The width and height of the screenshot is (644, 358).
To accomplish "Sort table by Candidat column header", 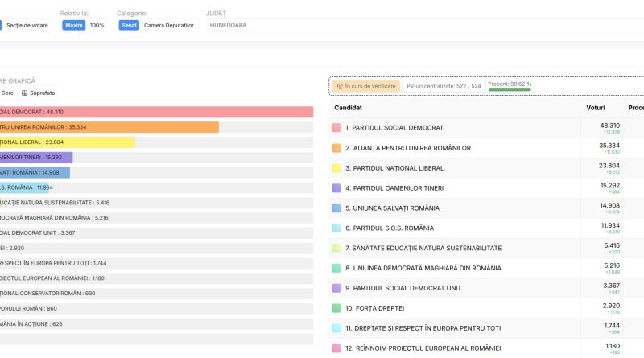I will 348,107.
